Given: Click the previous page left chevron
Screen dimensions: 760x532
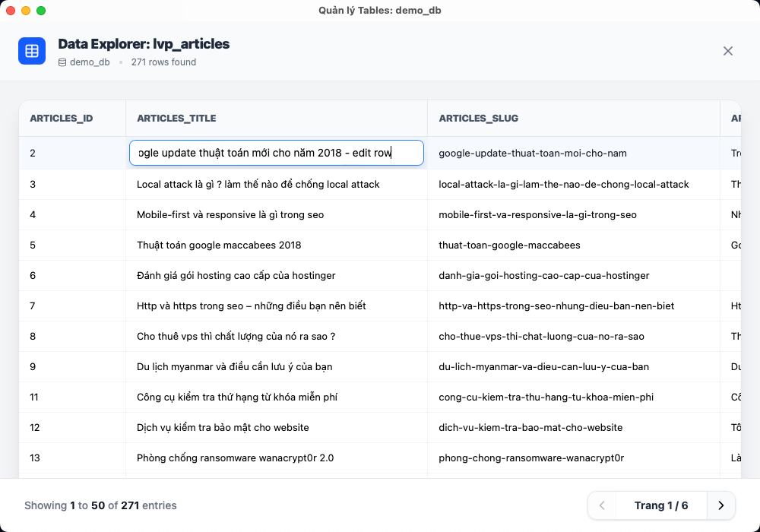Looking at the screenshot, I should tap(602, 505).
